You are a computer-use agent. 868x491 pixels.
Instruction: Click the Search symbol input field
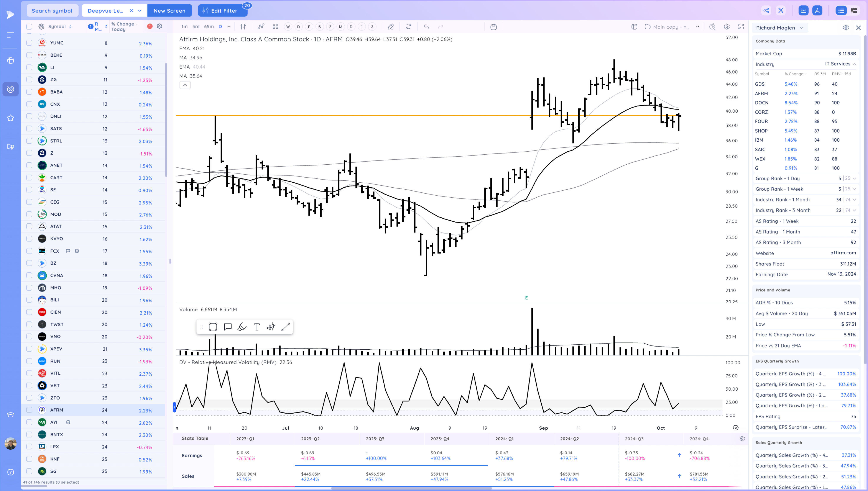click(52, 10)
